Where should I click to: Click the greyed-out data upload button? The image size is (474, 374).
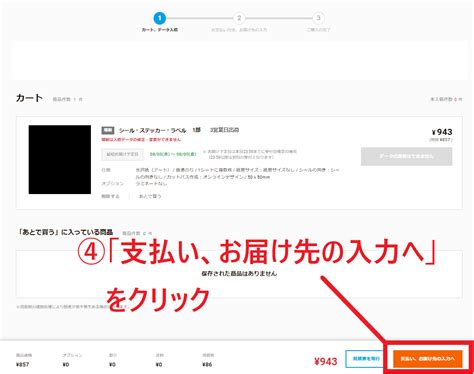pyautogui.click(x=406, y=156)
